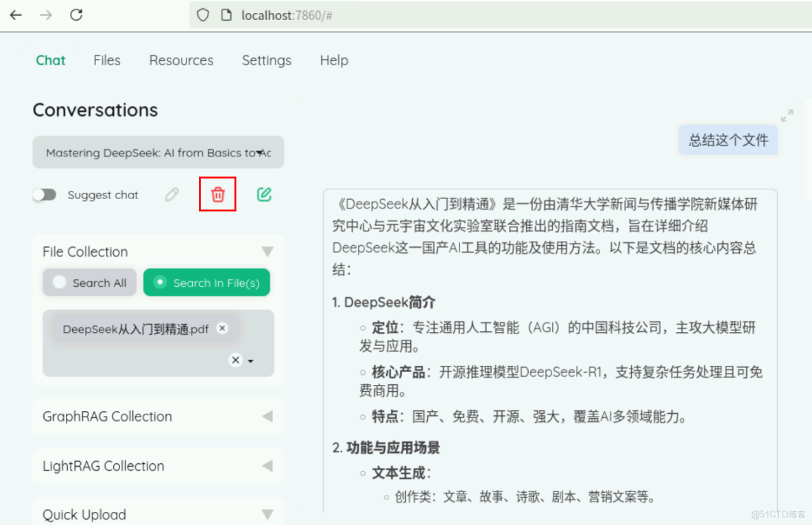Switch to the Files tab
812x525 pixels.
click(x=106, y=60)
